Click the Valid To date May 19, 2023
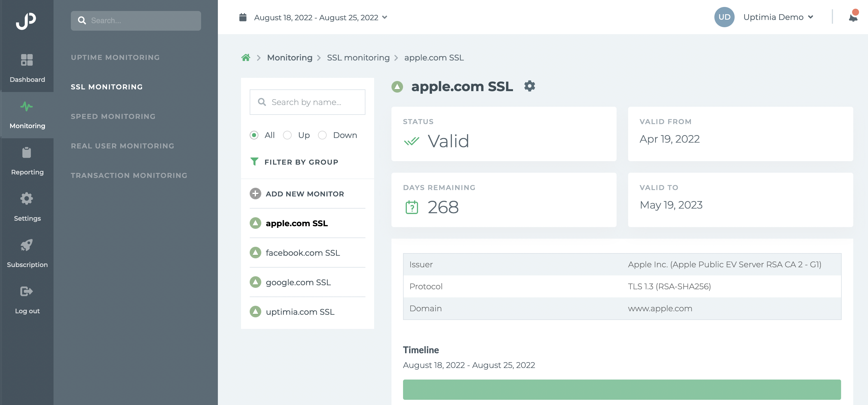This screenshot has width=868, height=405. (x=671, y=205)
